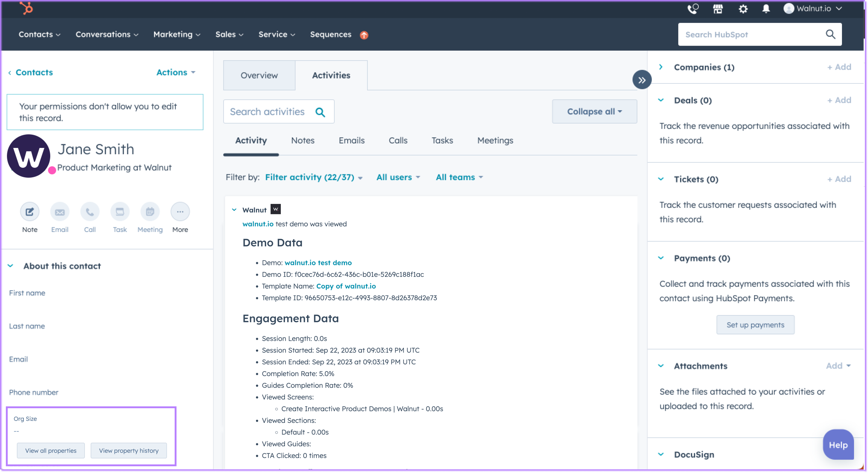
Task: Open the Attachments Add dropdown
Action: [838, 366]
